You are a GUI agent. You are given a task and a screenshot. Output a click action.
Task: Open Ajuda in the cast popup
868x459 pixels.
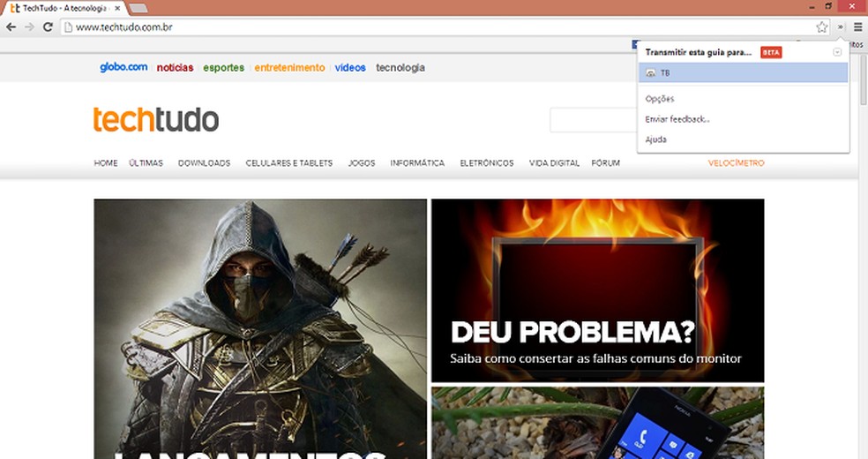tap(655, 139)
